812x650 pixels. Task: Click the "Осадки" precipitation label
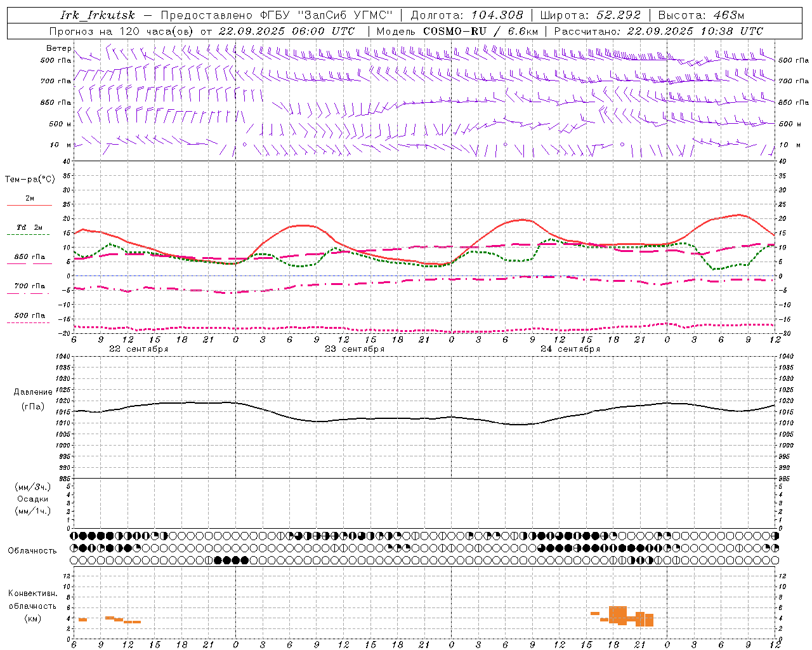[x=33, y=499]
